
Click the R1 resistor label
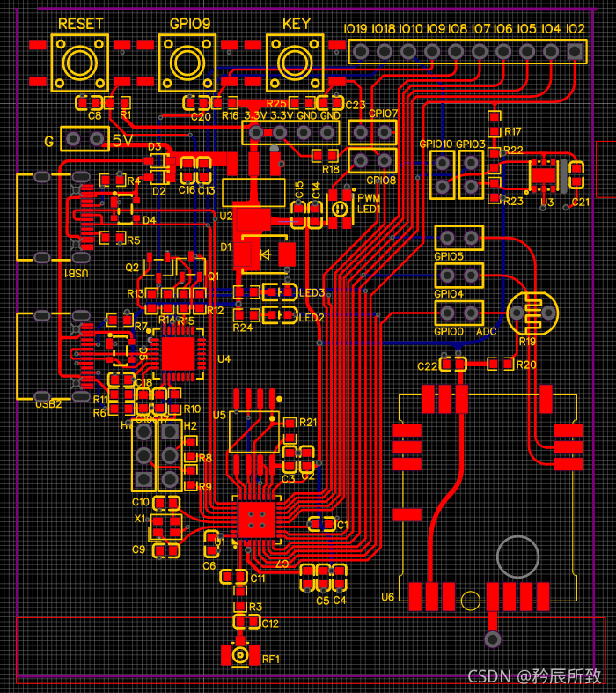(x=126, y=115)
